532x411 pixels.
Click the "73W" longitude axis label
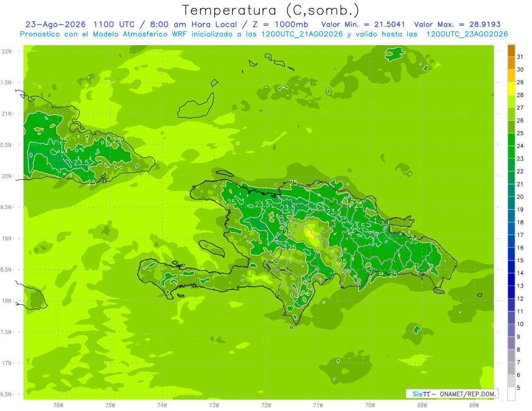point(214,405)
